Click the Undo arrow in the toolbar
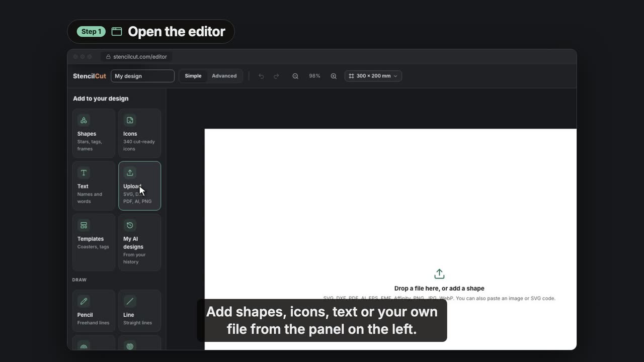This screenshot has height=362, width=644. 261,76
